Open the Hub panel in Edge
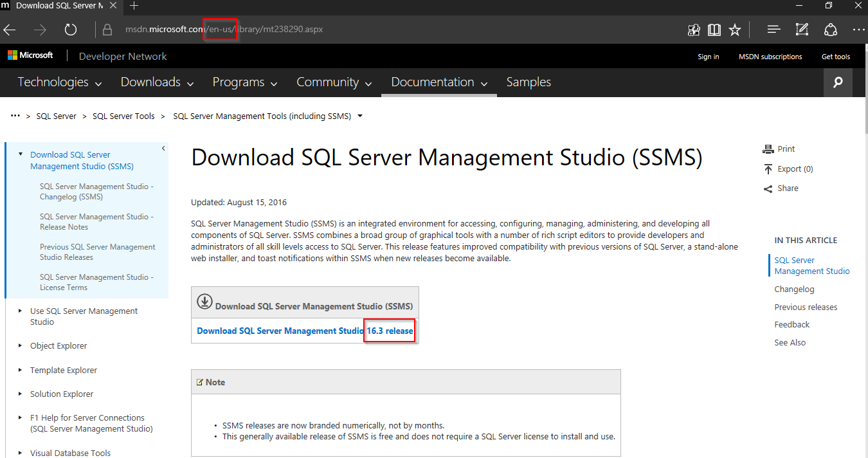This screenshot has height=458, width=868. [x=773, y=30]
